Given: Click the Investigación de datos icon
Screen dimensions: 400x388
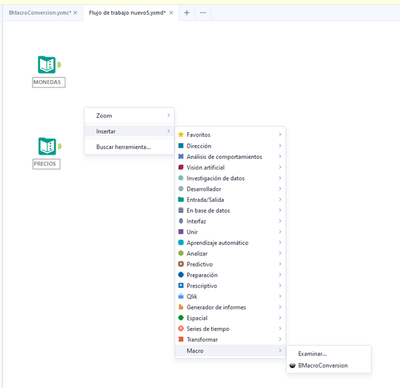Looking at the screenshot, I should tap(181, 178).
